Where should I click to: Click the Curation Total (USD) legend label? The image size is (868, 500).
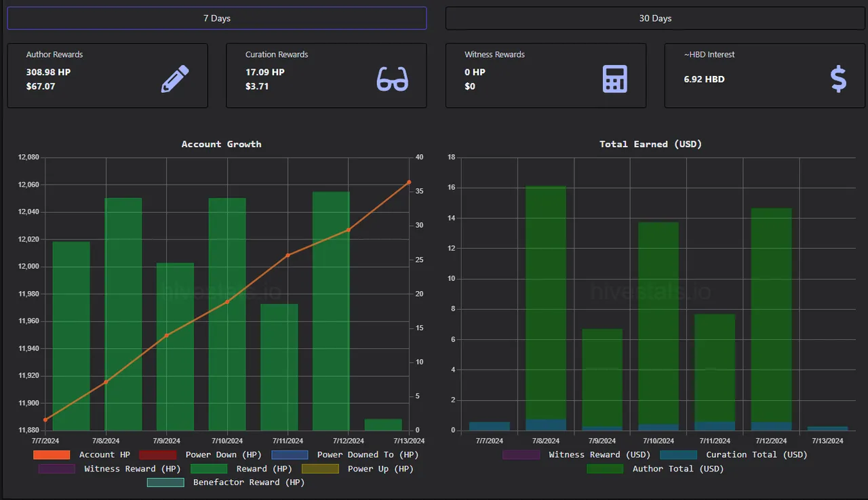pyautogui.click(x=757, y=455)
